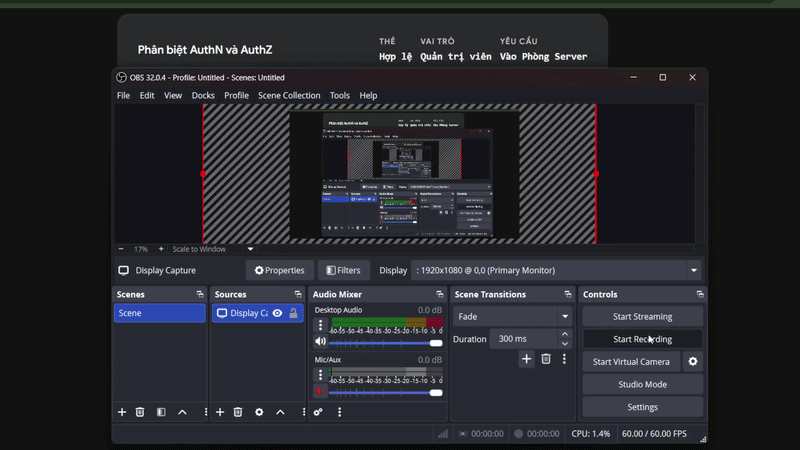Open the Display monitor selection dropdown
Viewport: 800px width, 450px height.
[x=693, y=270]
